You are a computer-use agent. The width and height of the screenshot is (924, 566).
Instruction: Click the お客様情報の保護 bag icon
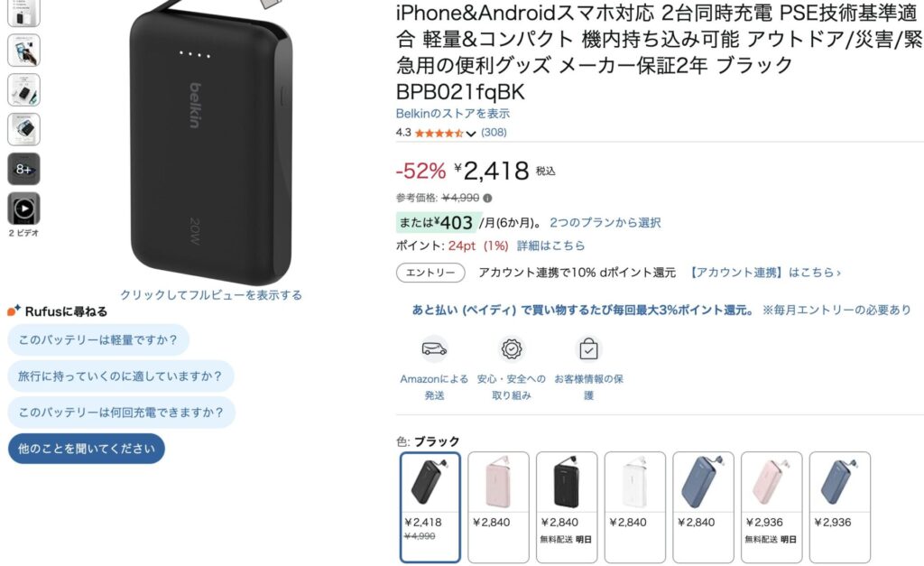(588, 349)
